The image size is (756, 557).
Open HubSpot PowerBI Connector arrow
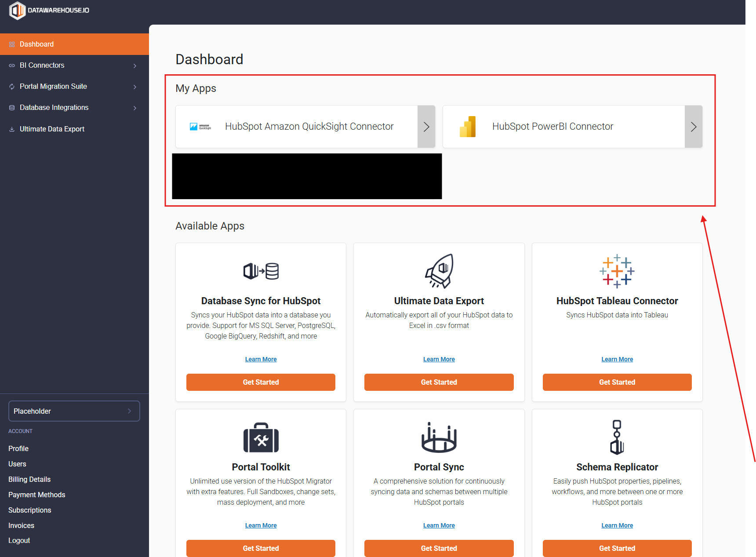tap(693, 127)
